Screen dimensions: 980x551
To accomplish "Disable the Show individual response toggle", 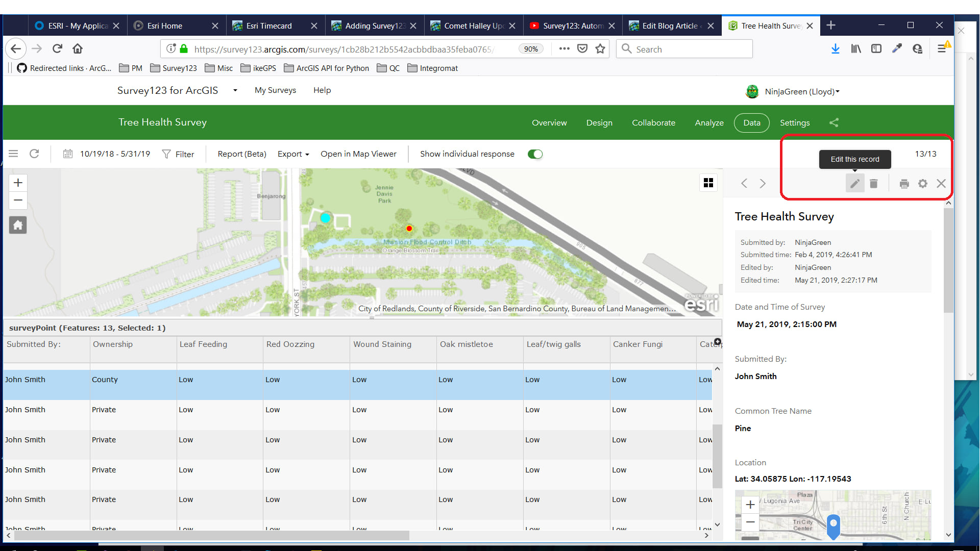I will click(535, 154).
